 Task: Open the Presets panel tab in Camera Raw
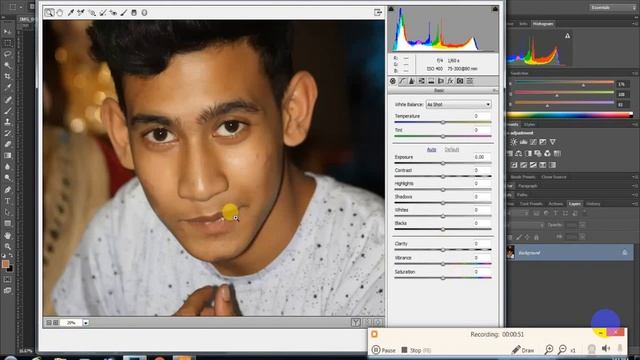point(470,81)
